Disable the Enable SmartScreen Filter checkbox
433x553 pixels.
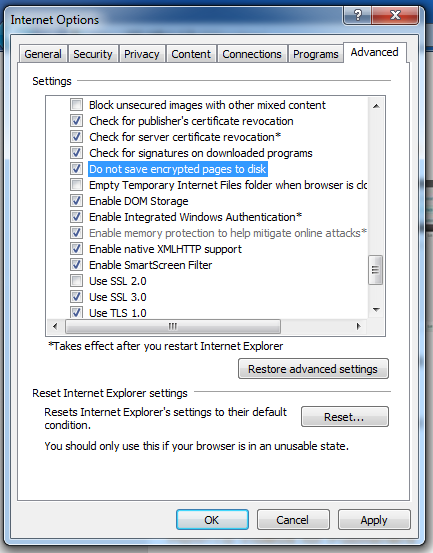click(77, 265)
